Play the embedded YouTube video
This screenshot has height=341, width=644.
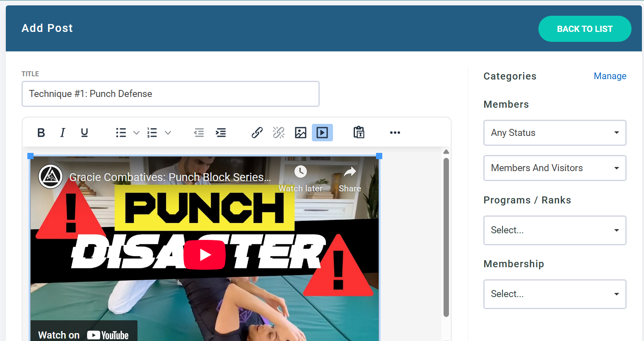coord(205,255)
